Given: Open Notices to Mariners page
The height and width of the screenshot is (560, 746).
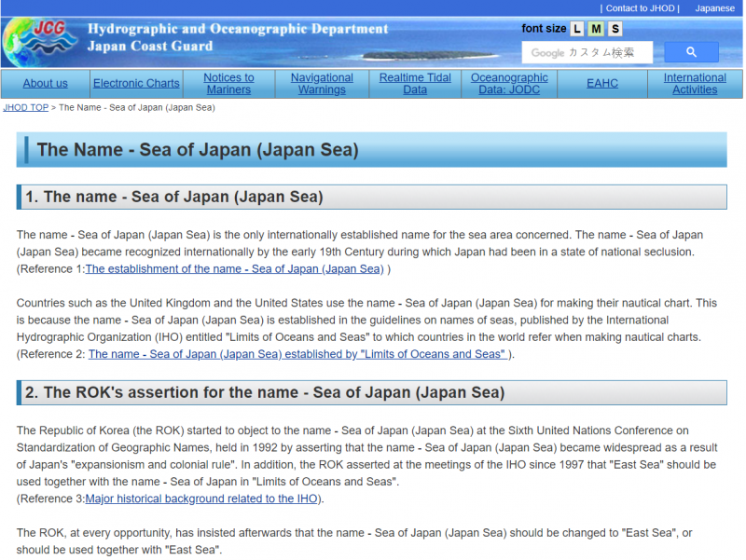Looking at the screenshot, I should [x=228, y=84].
